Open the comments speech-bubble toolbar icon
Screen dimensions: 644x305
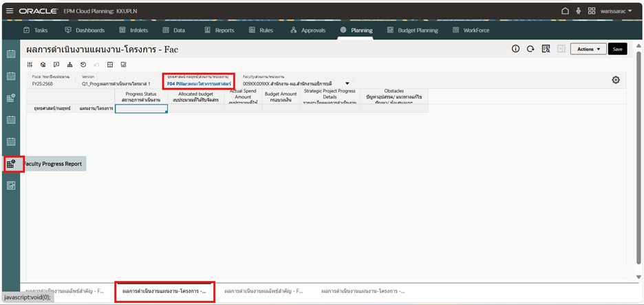56,65
